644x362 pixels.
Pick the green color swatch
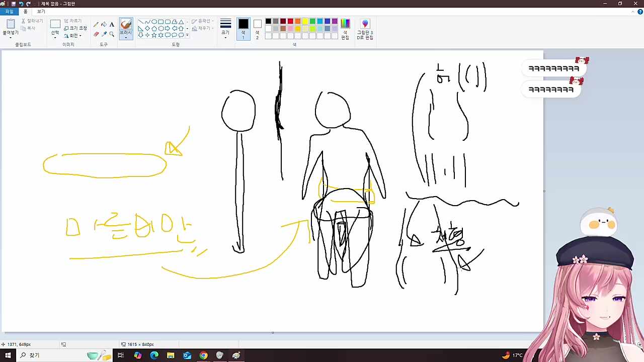pos(312,21)
